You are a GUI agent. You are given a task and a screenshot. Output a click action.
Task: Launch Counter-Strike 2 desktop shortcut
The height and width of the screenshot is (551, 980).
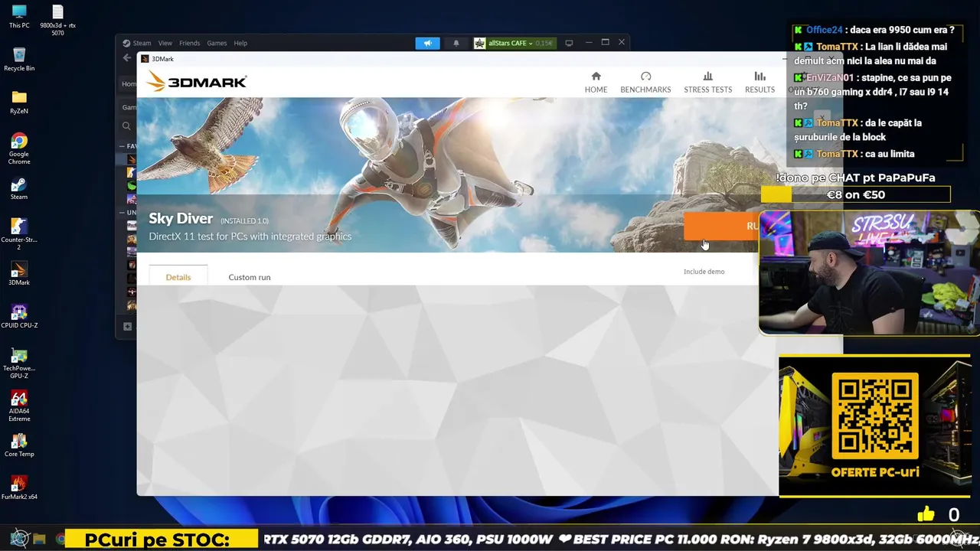coord(19,234)
